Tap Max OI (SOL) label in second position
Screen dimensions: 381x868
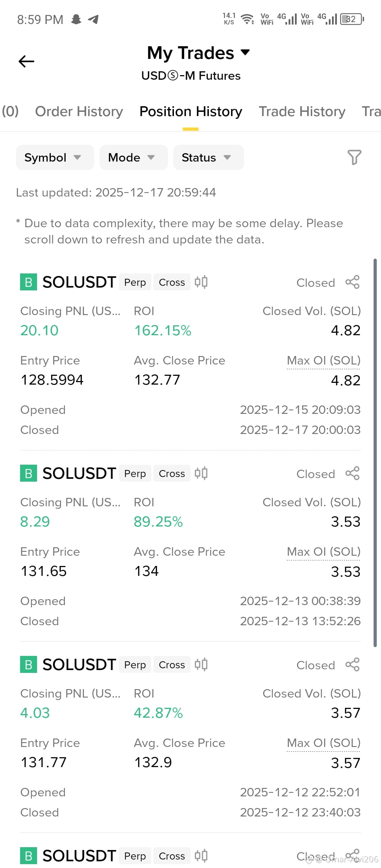(x=323, y=552)
